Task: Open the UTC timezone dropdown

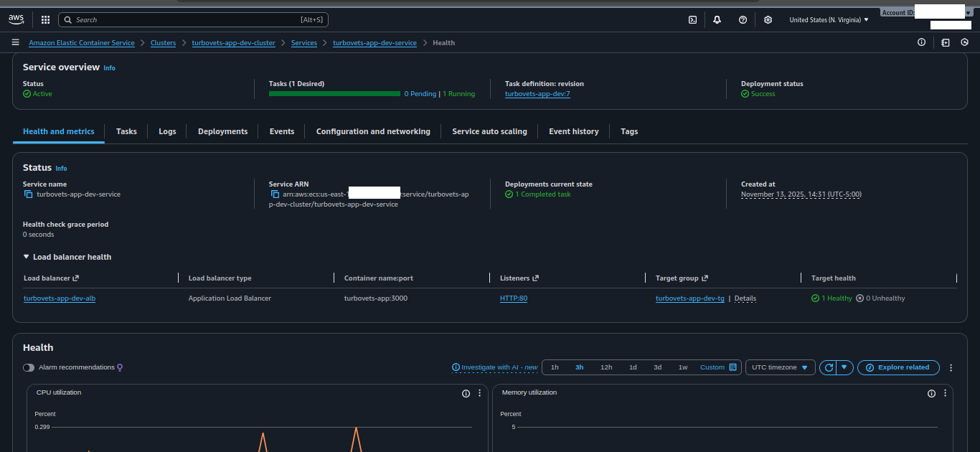Action: [780, 367]
